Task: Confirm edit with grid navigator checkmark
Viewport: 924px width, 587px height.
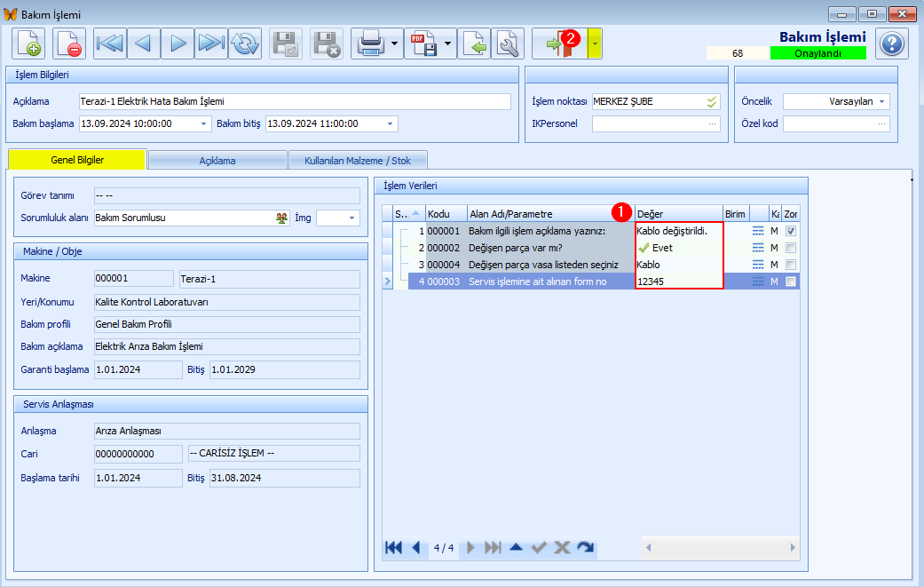Action: coord(539,548)
